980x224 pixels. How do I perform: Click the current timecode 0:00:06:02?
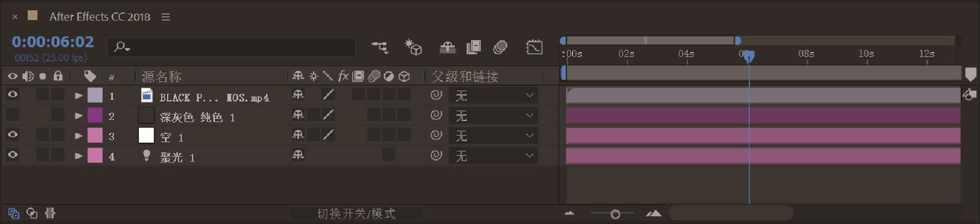click(x=53, y=42)
